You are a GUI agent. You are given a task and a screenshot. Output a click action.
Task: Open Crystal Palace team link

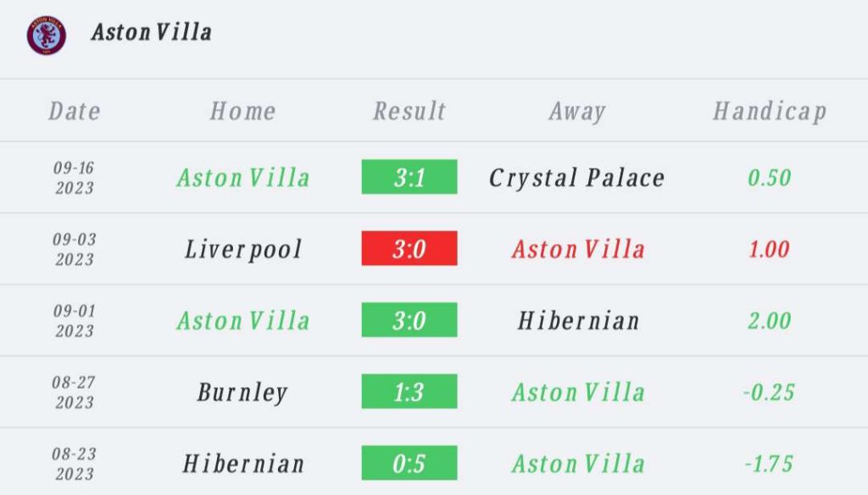point(576,178)
